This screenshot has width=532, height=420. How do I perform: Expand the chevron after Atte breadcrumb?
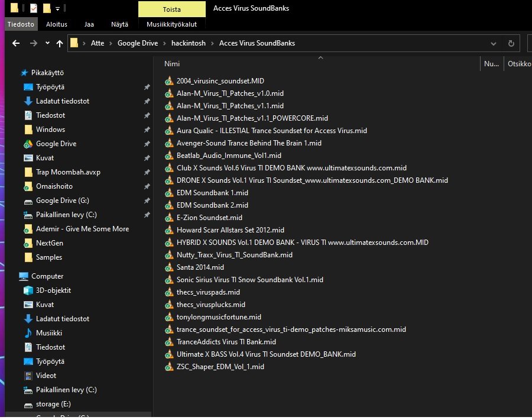(x=111, y=43)
